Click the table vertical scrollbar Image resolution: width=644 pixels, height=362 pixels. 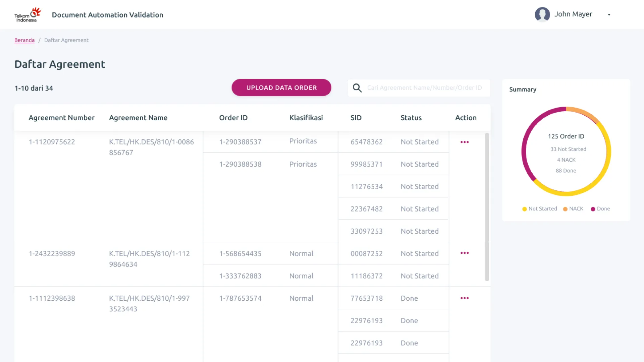[x=487, y=207]
